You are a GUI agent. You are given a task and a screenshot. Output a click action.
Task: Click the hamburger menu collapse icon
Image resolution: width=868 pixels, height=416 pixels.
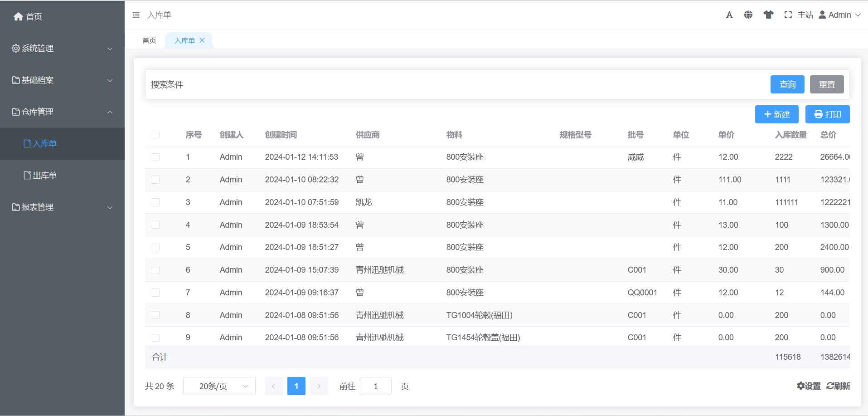(x=136, y=15)
